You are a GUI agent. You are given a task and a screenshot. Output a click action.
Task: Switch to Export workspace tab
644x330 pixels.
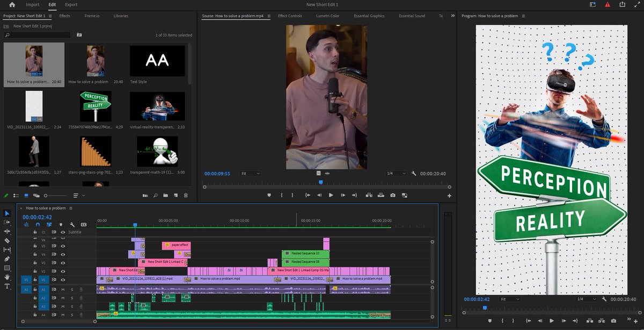(x=71, y=4)
